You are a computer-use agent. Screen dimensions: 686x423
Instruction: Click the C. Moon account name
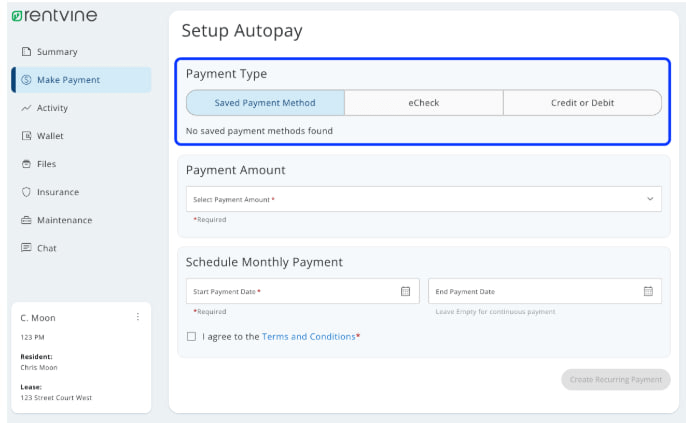pyautogui.click(x=38, y=318)
